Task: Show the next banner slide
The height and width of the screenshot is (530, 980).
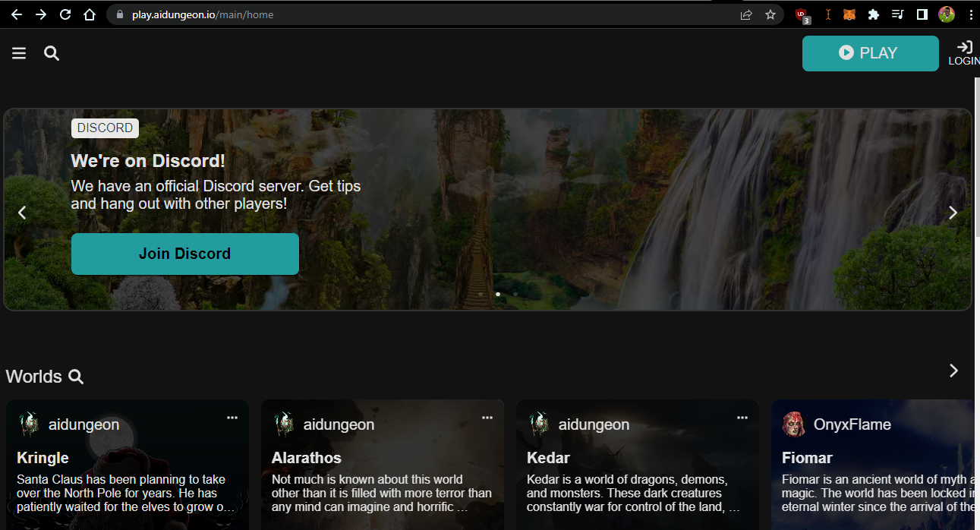Action: tap(953, 213)
